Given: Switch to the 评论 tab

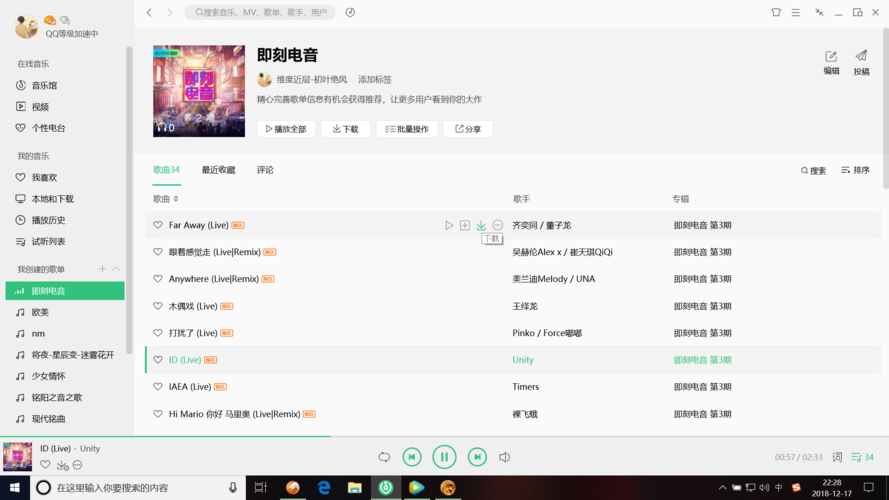Looking at the screenshot, I should (x=265, y=170).
